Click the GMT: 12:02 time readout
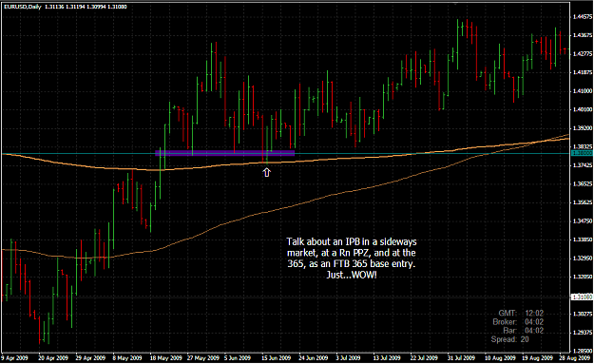Screen dimensions: 594x364 pos(521,314)
